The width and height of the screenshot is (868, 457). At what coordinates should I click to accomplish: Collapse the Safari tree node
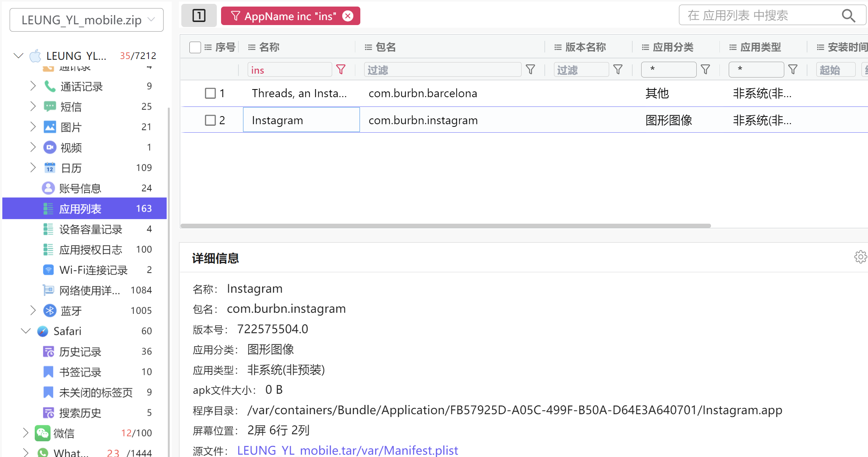click(25, 331)
